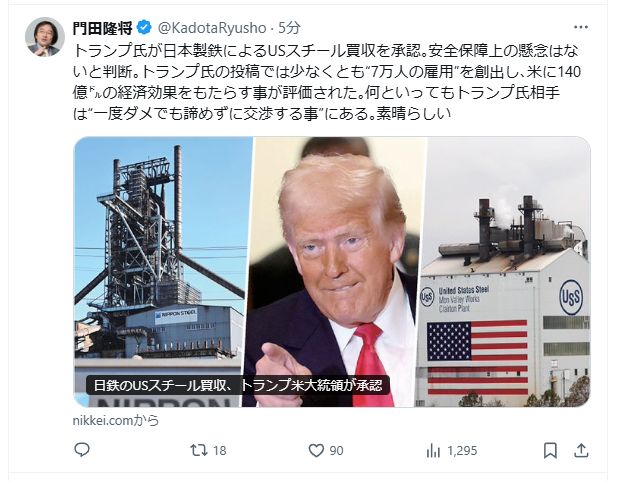Click the blue verified badge beside 門田隆将
Viewport: 636px width, 481px height.
(144, 28)
